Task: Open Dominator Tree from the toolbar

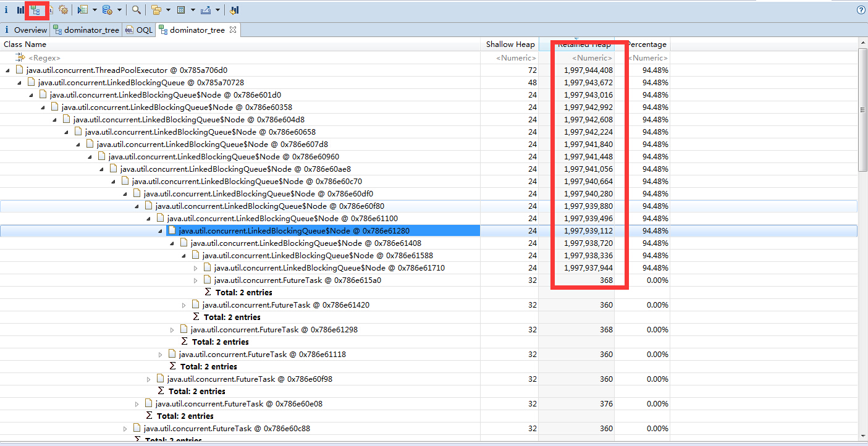Action: (x=35, y=10)
